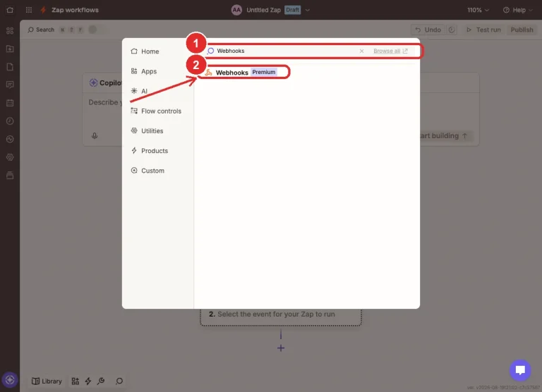Open the document page icon in left rail

[10, 67]
